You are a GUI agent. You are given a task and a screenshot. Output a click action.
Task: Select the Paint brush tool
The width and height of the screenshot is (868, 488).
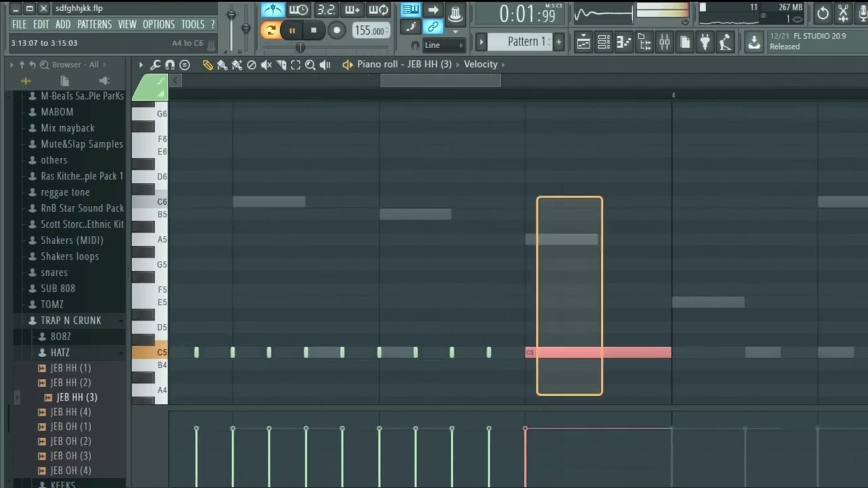[222, 65]
